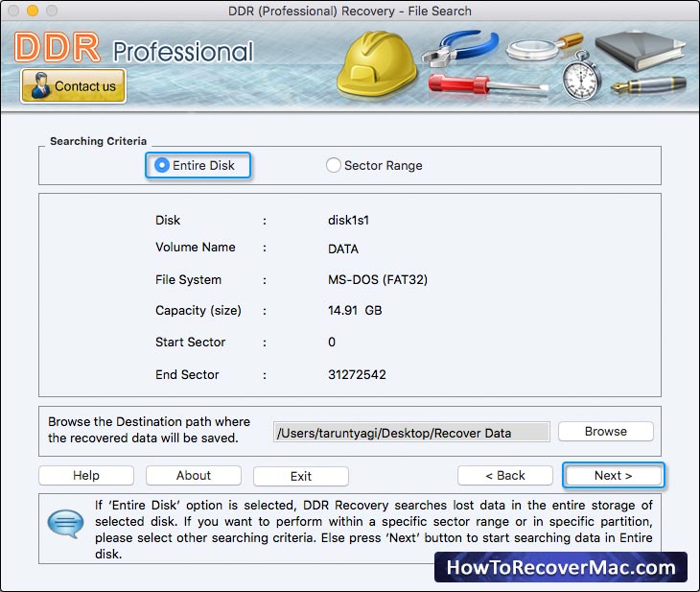The image size is (700, 592).
Task: Click the Contact us button
Action: click(73, 85)
